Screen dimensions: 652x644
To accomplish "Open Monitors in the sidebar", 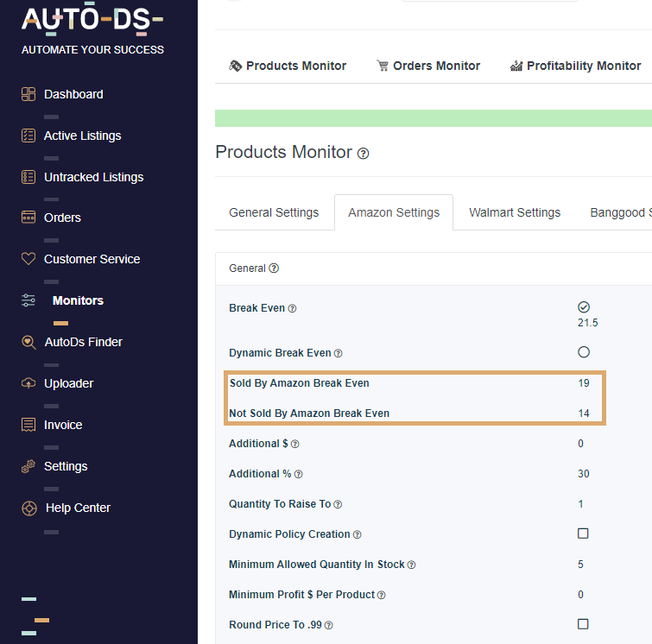I will [78, 300].
